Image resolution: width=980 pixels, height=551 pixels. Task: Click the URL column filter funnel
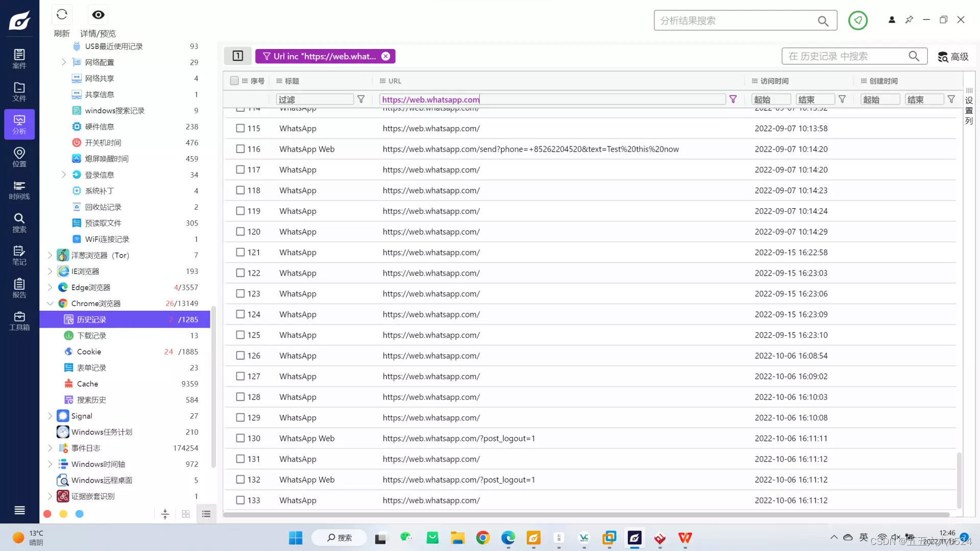coord(733,99)
